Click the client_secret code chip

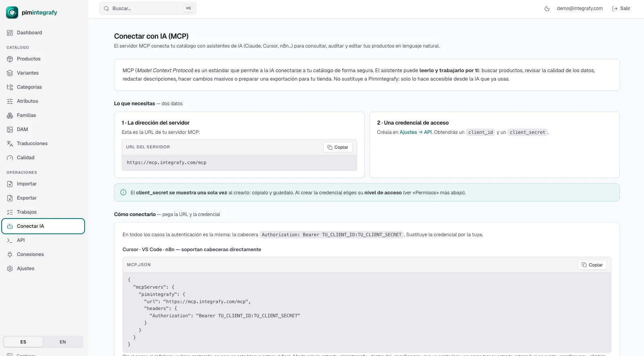point(528,132)
